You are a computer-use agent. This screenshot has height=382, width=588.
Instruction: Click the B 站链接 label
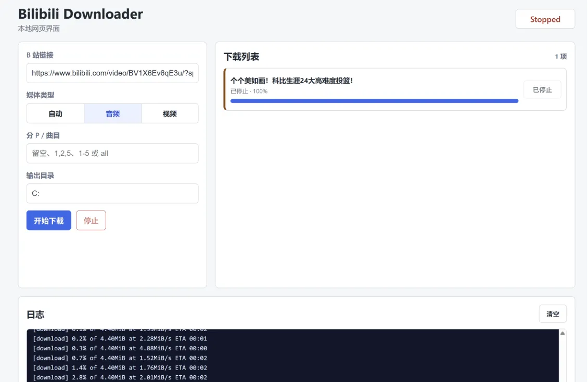[40, 55]
